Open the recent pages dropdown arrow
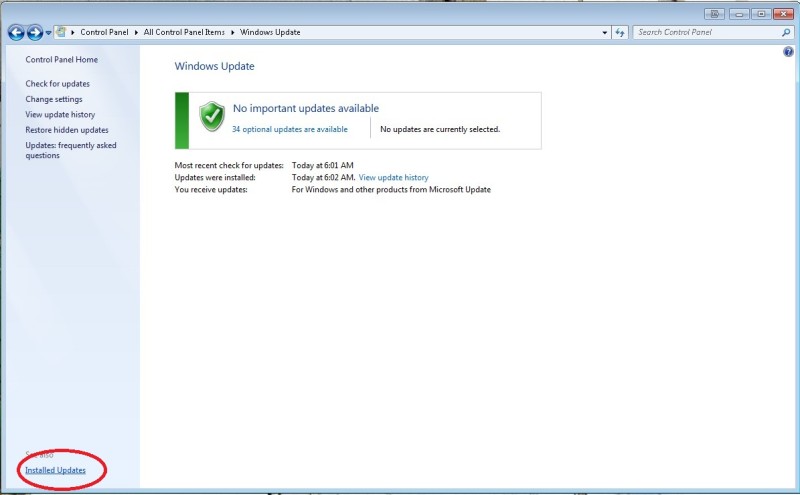 [48, 33]
